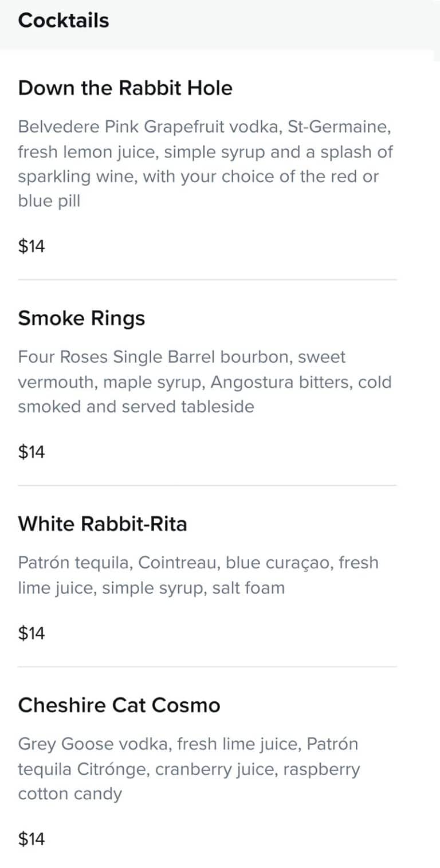
Task: Open the Cheshire Cat Cosmo cocktail item
Action: pyautogui.click(x=119, y=705)
